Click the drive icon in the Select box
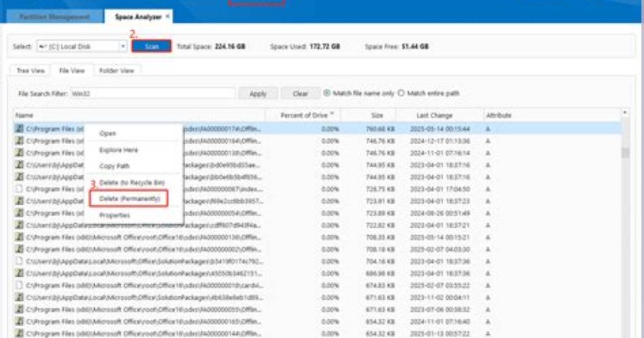644x338 pixels. (x=43, y=46)
